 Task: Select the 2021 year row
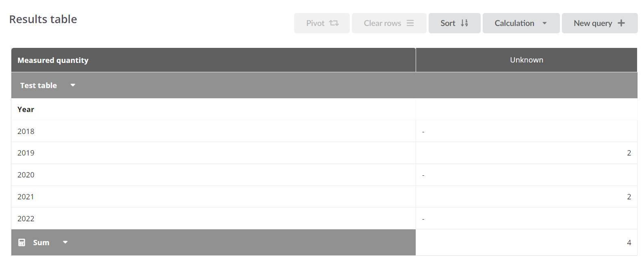coord(324,196)
